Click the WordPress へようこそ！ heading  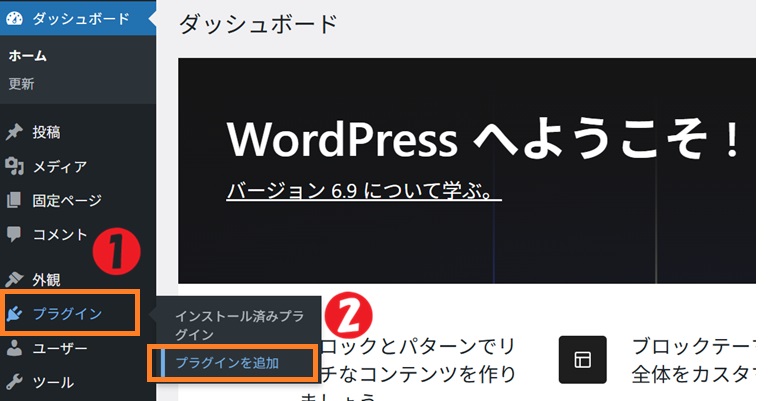pyautogui.click(x=483, y=137)
